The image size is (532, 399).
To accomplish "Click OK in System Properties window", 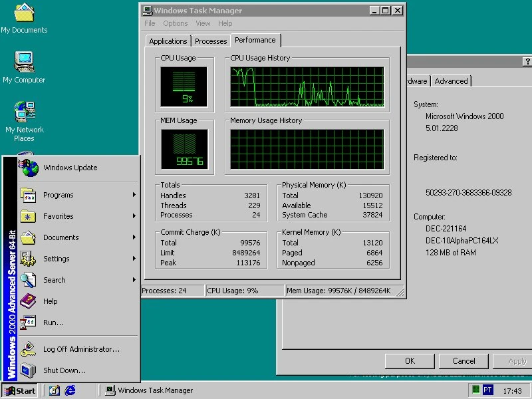I will [x=410, y=361].
